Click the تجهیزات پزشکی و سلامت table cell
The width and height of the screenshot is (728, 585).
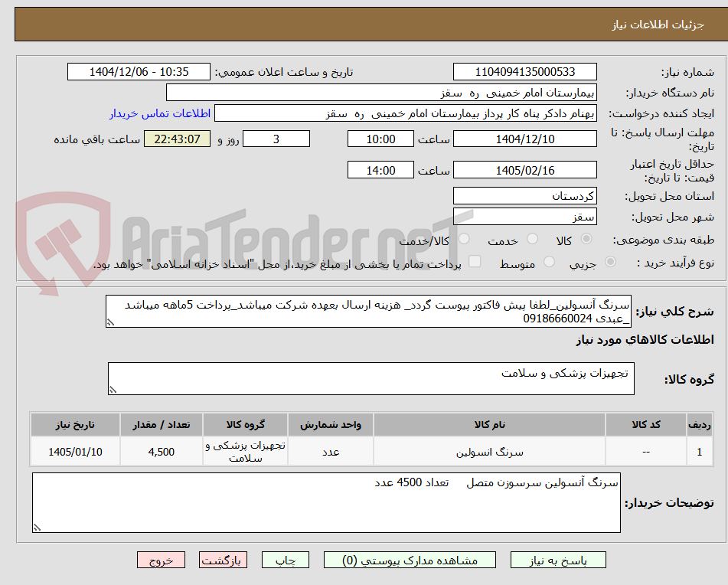[245, 452]
